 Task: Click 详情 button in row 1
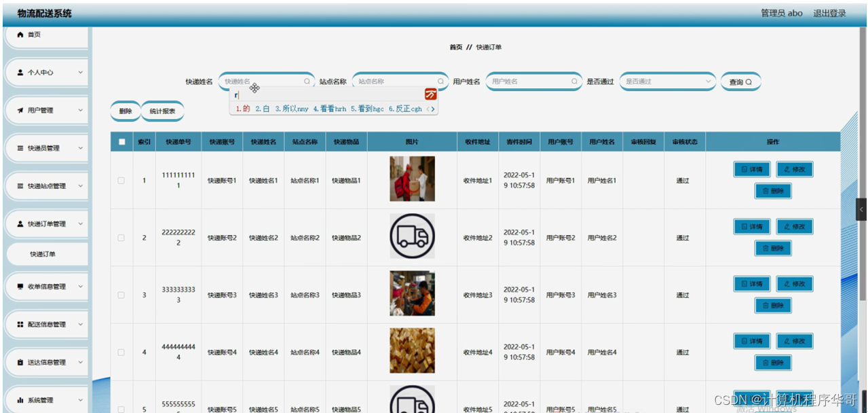click(751, 169)
